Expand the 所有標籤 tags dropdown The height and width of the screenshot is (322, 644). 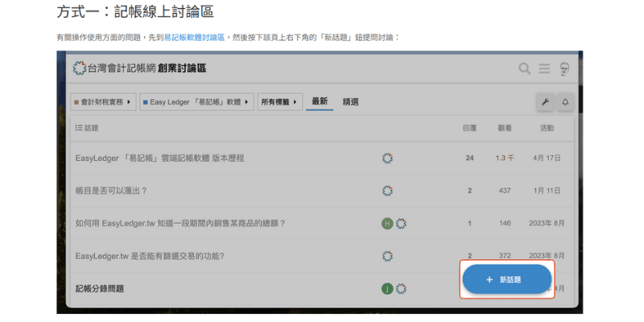point(279,102)
